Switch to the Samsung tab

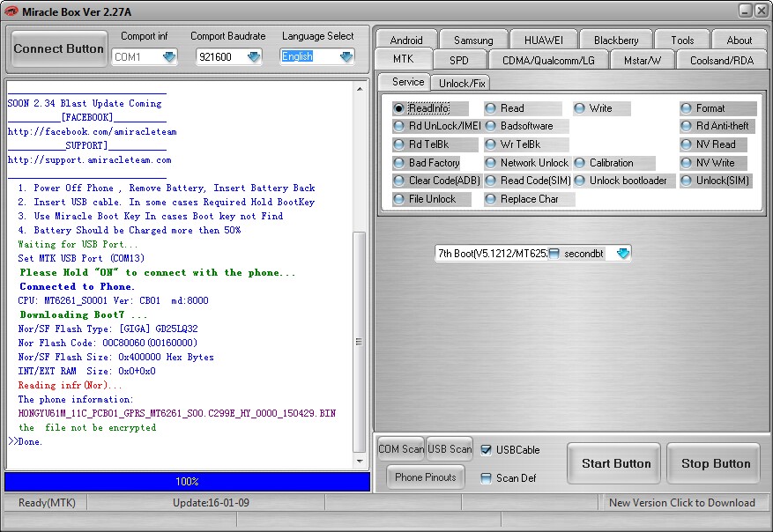[473, 41]
